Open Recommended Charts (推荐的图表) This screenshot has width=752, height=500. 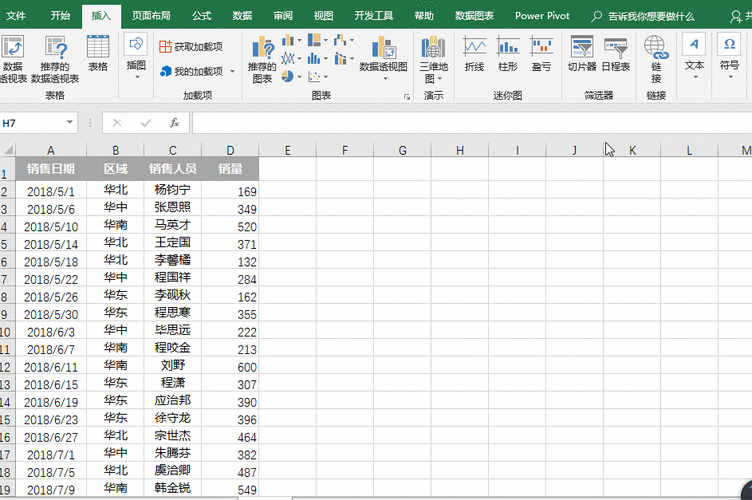point(262,59)
